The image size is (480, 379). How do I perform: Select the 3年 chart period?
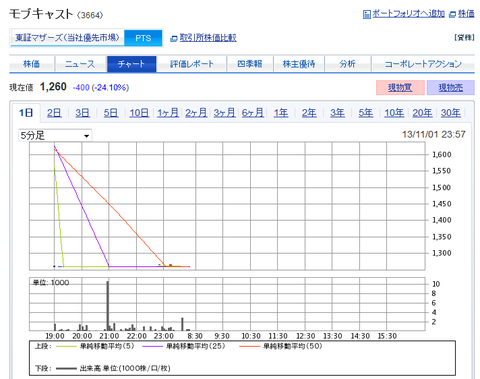click(x=337, y=113)
